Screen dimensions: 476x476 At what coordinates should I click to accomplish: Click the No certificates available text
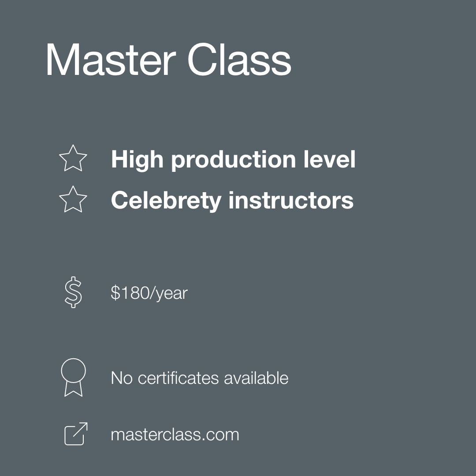point(199,378)
